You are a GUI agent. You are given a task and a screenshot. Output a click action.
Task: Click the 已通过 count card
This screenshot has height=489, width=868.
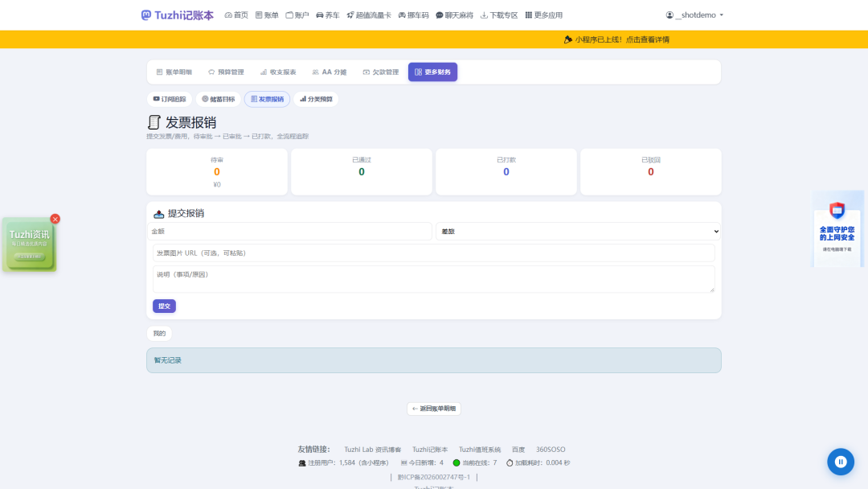click(x=362, y=171)
